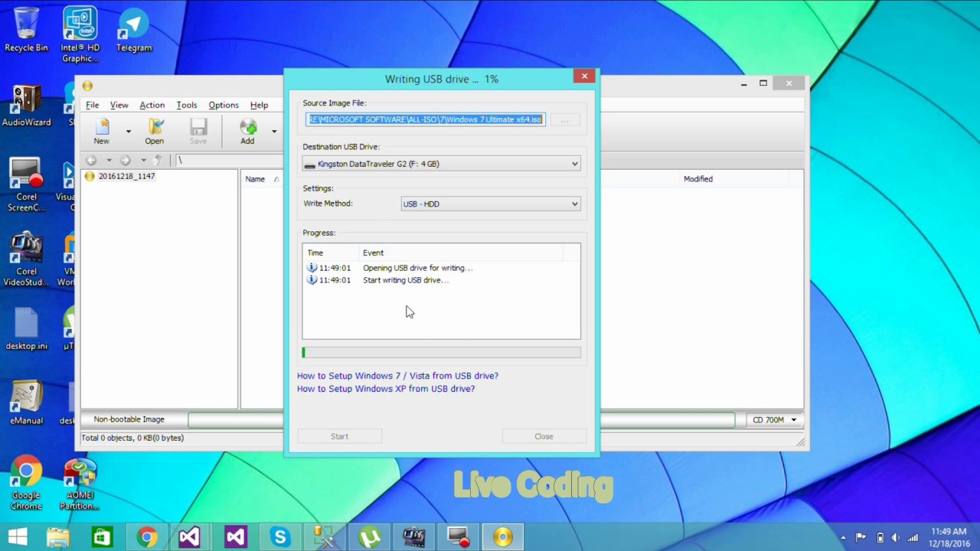Viewport: 980px width, 551px height.
Task: Open the Tools menu
Action: pyautogui.click(x=187, y=105)
